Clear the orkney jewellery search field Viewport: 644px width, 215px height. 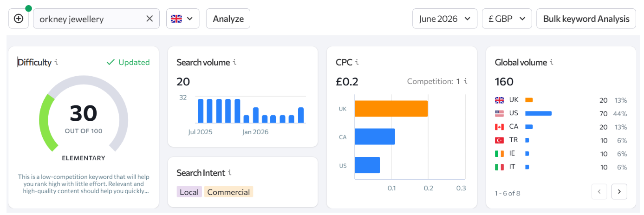coord(150,19)
